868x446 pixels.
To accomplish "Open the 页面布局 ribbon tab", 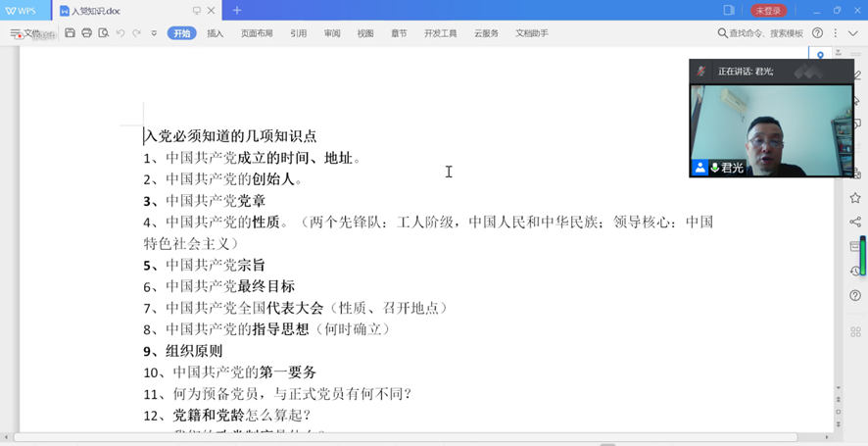I will (x=258, y=33).
